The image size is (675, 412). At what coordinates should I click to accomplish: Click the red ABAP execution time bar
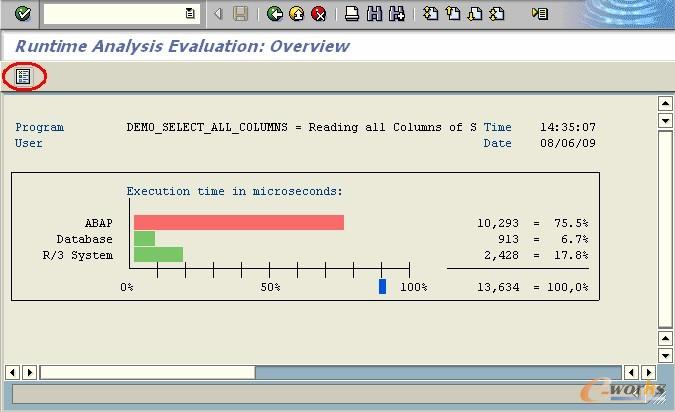[238, 223]
